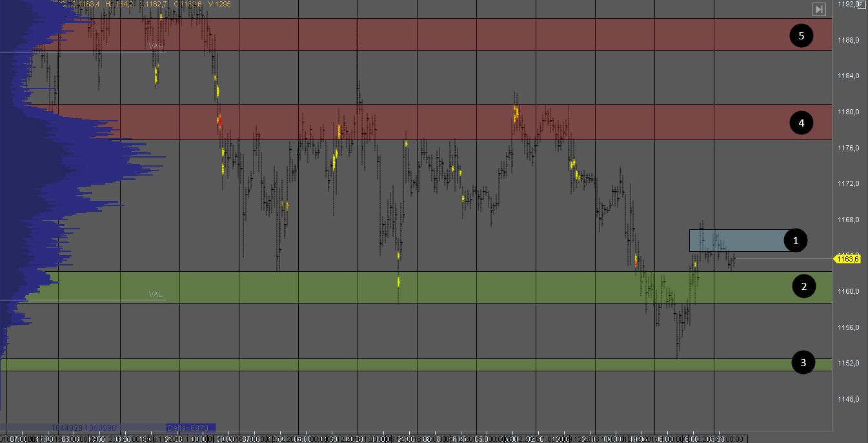Click the small F box at top-right corner
868x443 pixels.
point(860,4)
